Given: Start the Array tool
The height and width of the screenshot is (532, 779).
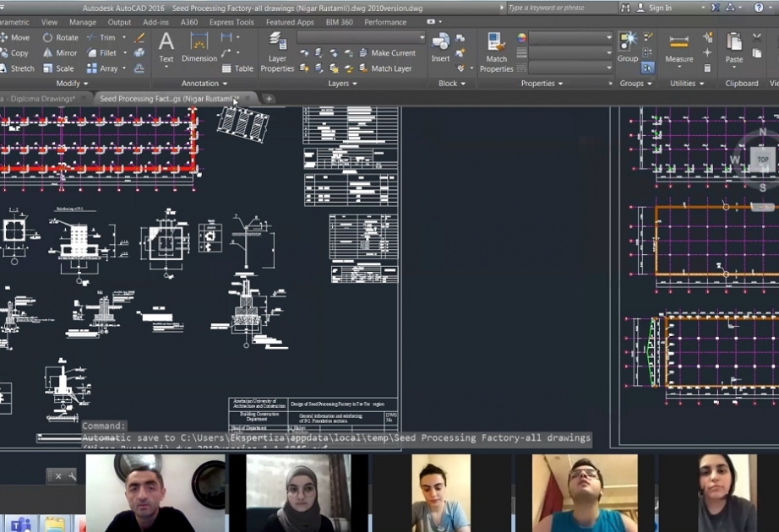Looking at the screenshot, I should pyautogui.click(x=102, y=68).
